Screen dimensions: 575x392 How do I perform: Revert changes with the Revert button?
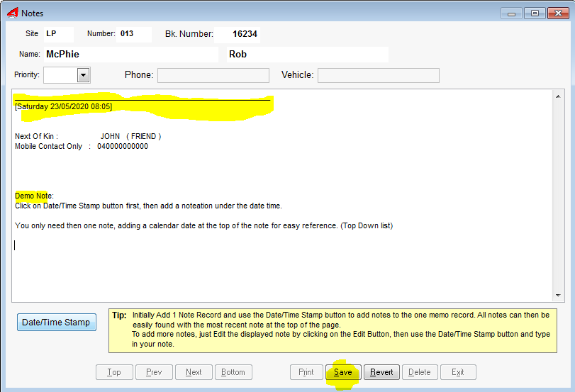tap(381, 372)
